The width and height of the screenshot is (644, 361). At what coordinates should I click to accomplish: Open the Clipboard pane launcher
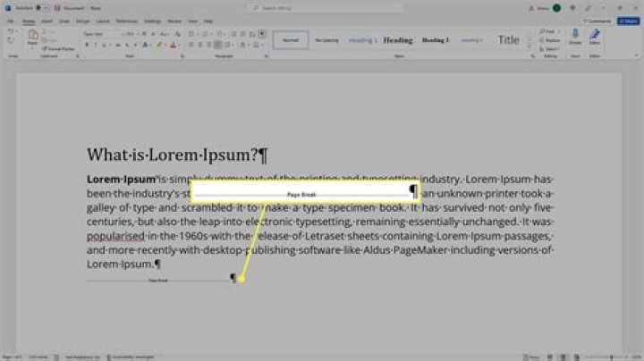(77, 56)
